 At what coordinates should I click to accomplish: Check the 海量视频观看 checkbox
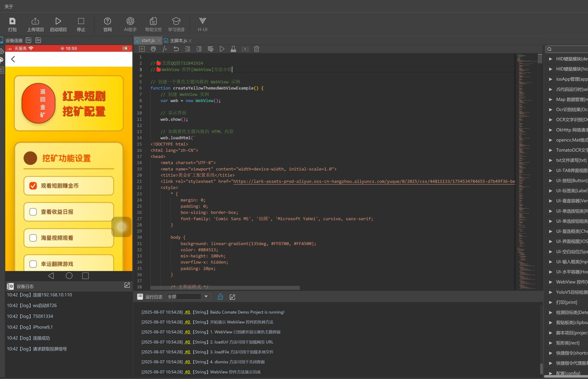coord(33,238)
